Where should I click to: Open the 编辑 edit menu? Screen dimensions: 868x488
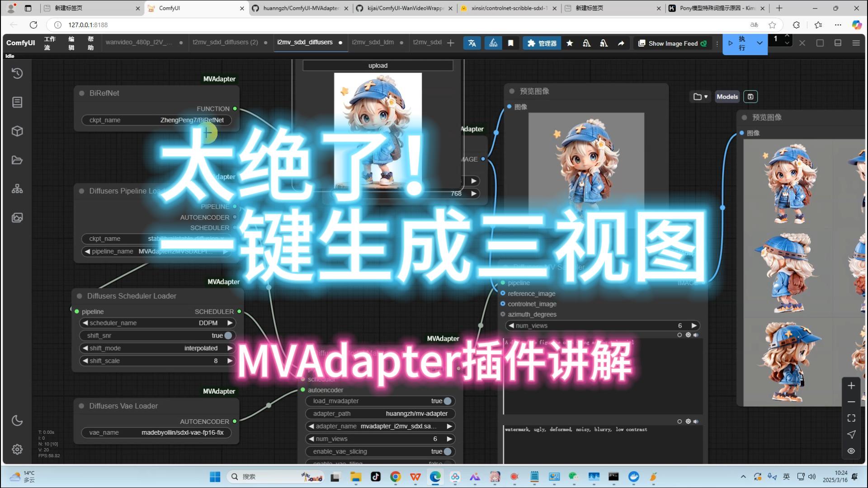71,43
